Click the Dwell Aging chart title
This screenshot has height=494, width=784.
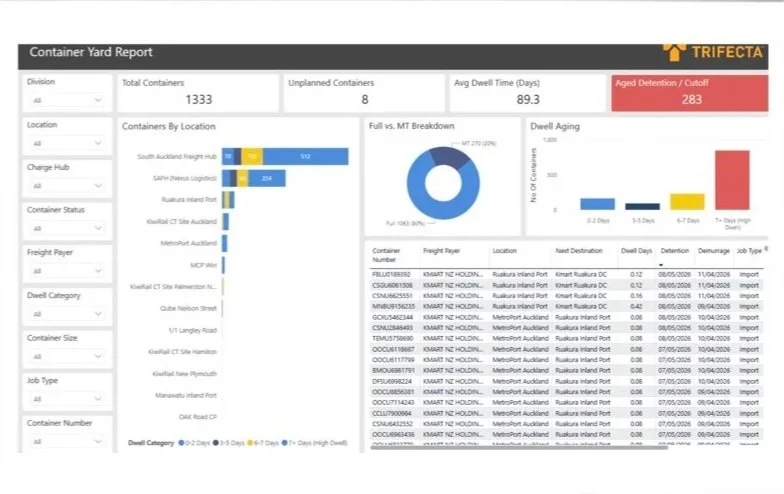(x=554, y=126)
